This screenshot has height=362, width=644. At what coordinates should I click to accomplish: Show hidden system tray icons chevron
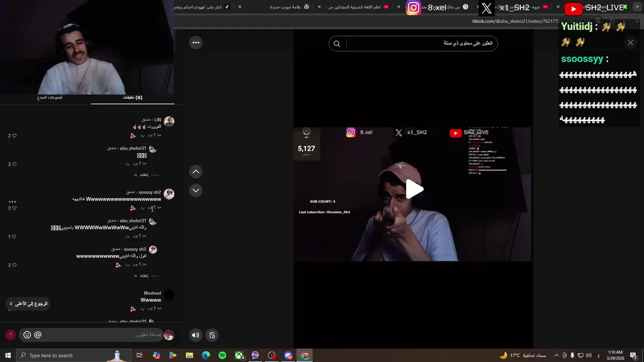556,355
